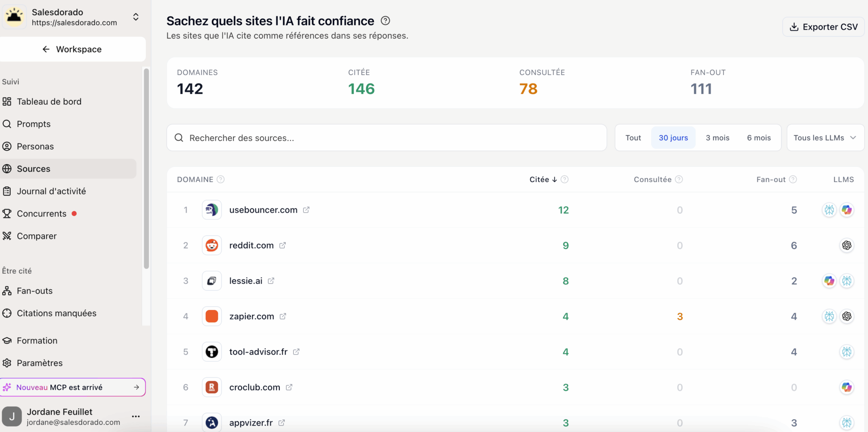The width and height of the screenshot is (868, 432).
Task: Click the info icon beside DOMAINE header
Action: coord(221,180)
